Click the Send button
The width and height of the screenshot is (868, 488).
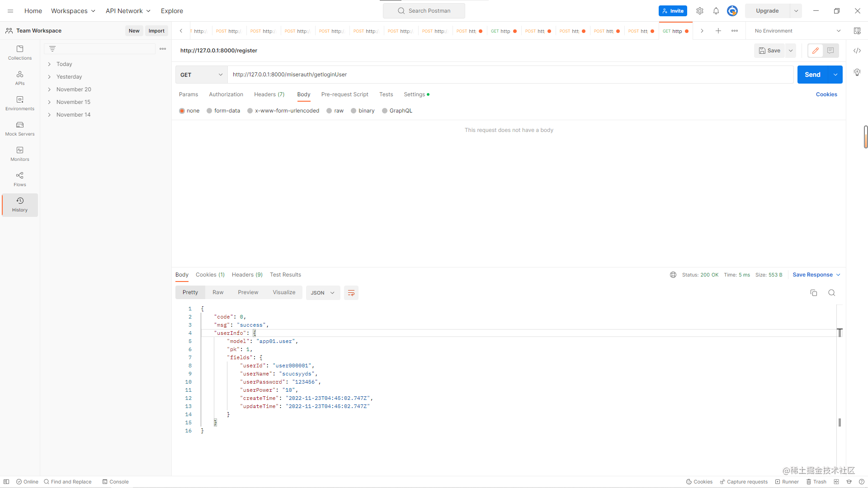(812, 75)
